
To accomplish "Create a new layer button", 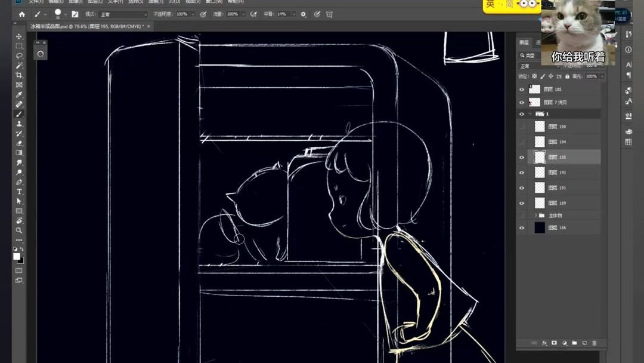I will pyautogui.click(x=584, y=343).
